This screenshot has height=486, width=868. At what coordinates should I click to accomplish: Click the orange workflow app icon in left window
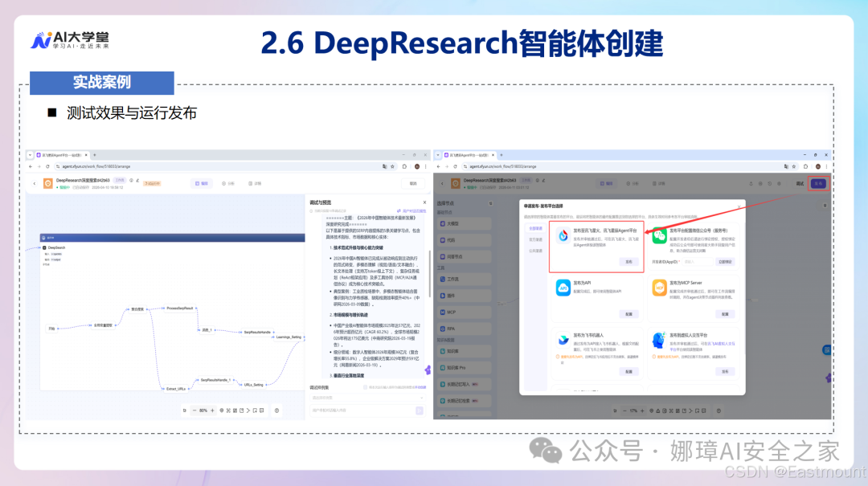pyautogui.click(x=47, y=183)
